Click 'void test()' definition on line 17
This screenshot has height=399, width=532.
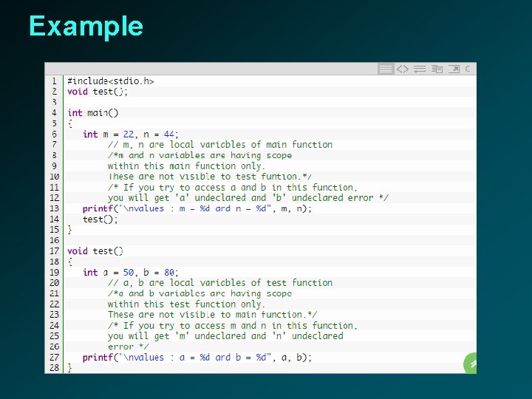click(x=95, y=251)
